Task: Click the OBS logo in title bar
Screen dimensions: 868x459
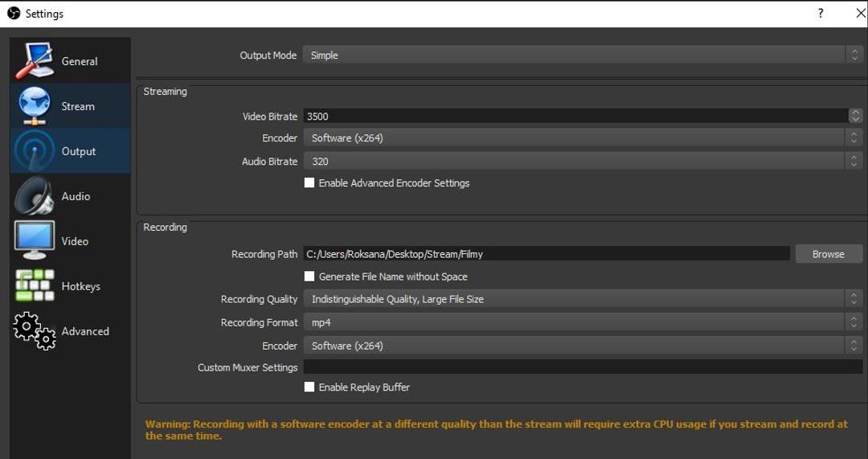Action: [x=14, y=13]
